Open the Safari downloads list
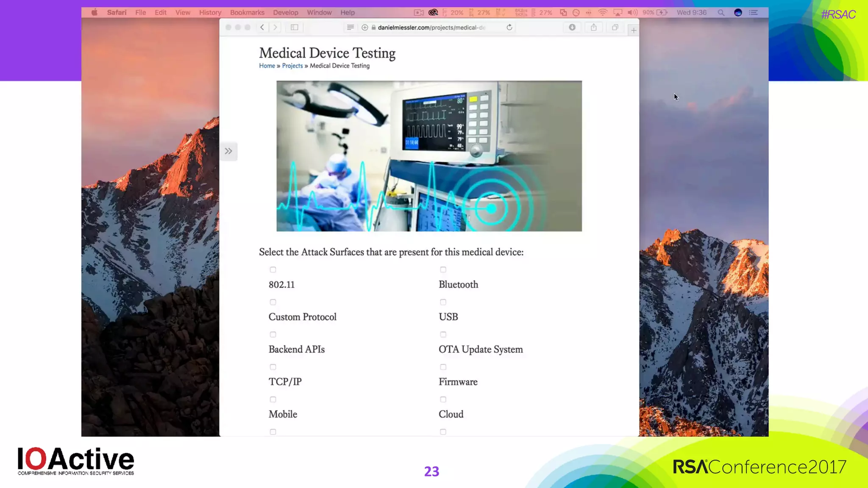The height and width of the screenshot is (488, 868). [572, 28]
